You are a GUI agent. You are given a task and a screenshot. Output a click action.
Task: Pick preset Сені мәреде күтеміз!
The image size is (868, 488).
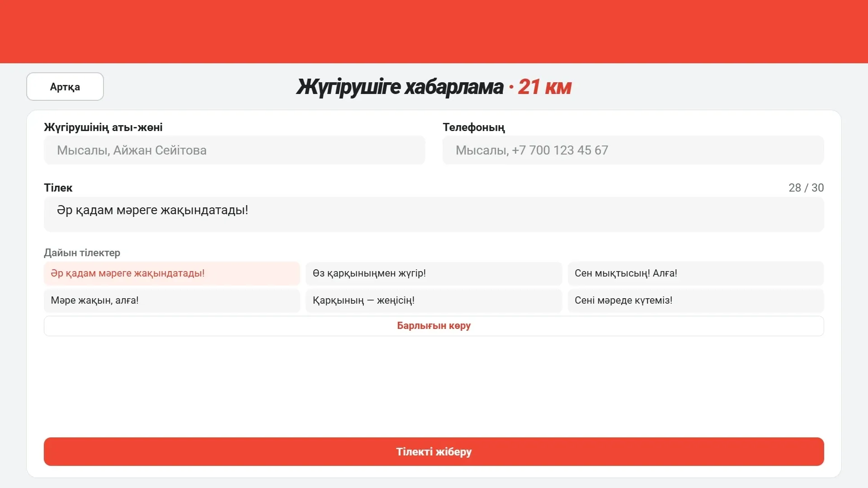[696, 300]
